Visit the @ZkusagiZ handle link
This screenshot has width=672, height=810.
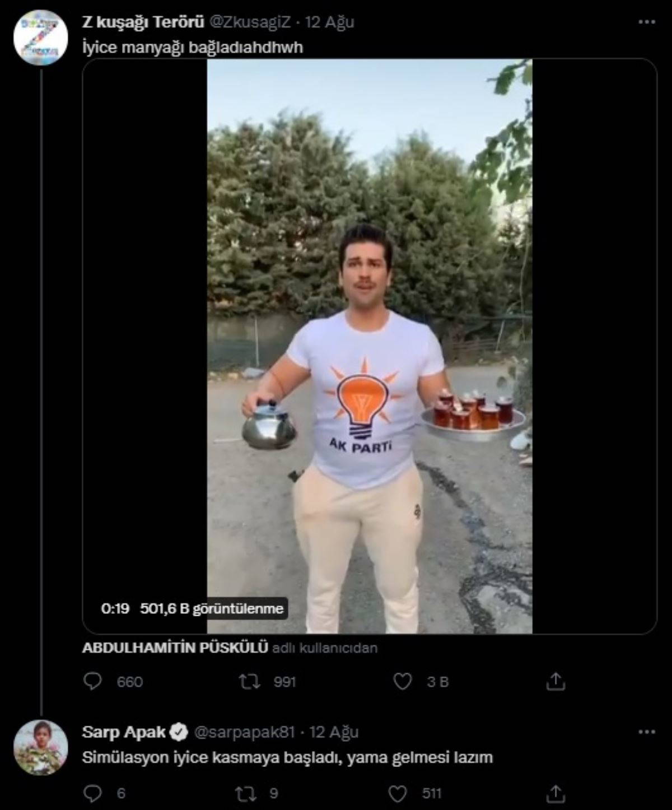click(250, 22)
